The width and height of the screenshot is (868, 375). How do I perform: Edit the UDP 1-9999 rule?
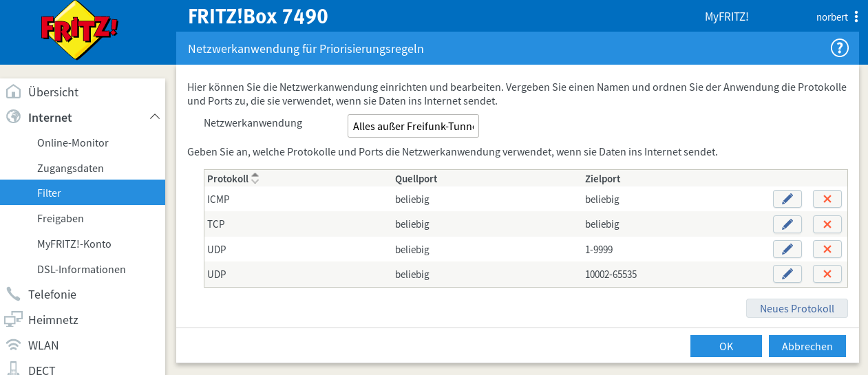787,249
